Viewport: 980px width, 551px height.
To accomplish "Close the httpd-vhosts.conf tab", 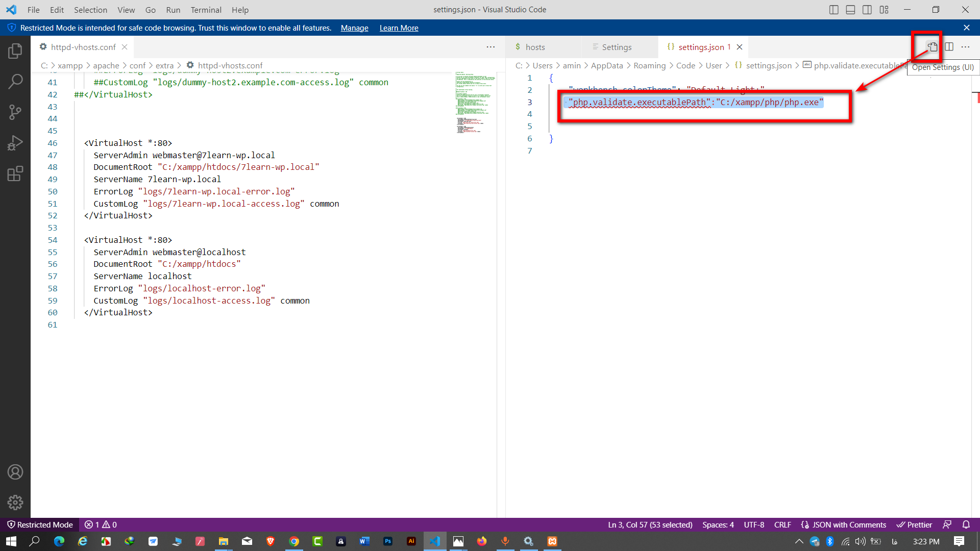I will (125, 47).
